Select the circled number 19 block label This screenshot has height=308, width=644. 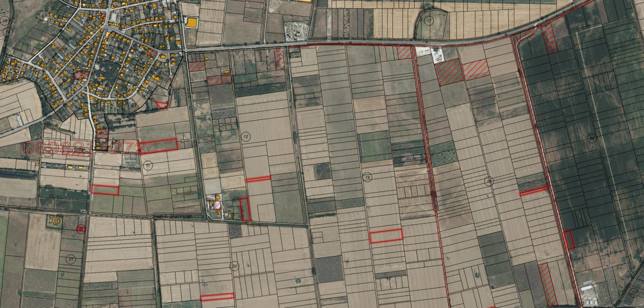click(367, 177)
